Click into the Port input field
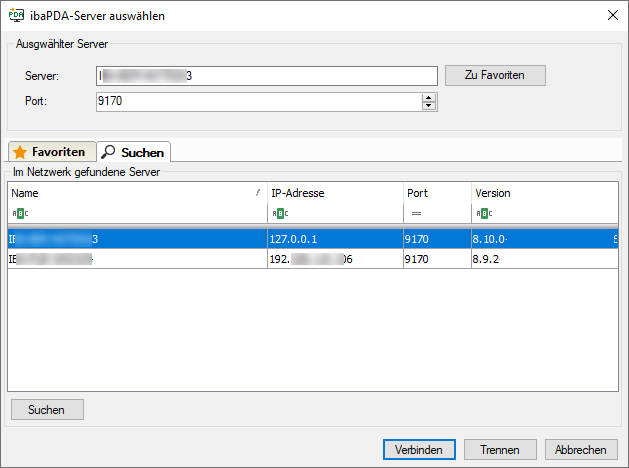Screen dimensions: 629x468 [259, 101]
